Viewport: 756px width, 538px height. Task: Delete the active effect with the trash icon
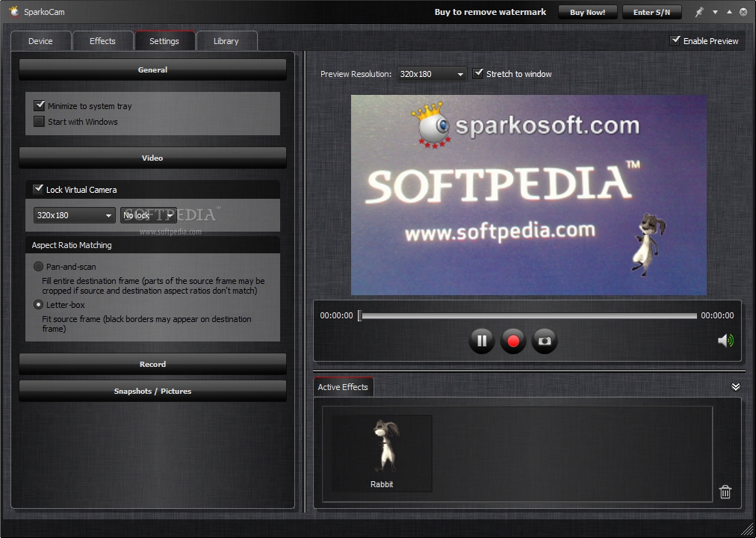[x=725, y=492]
